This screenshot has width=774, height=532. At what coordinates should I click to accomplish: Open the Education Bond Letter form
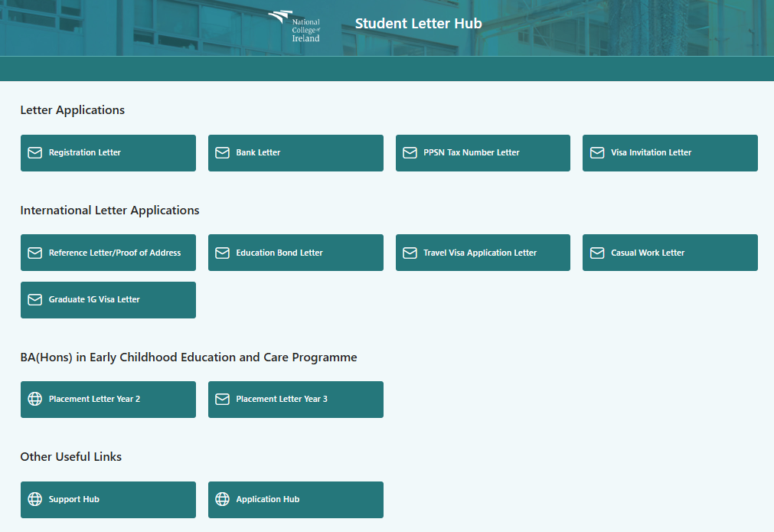coord(295,253)
